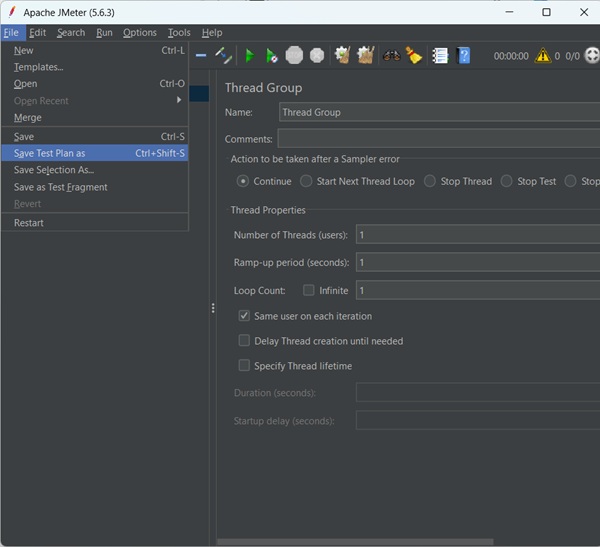
Task: Open the Function Helper list icon
Action: pyautogui.click(x=440, y=56)
